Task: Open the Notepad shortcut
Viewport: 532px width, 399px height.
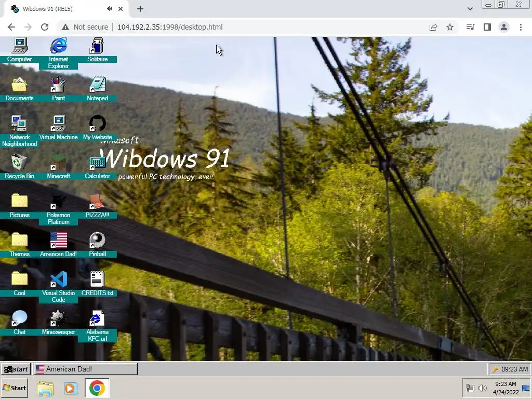Action: pyautogui.click(x=97, y=89)
